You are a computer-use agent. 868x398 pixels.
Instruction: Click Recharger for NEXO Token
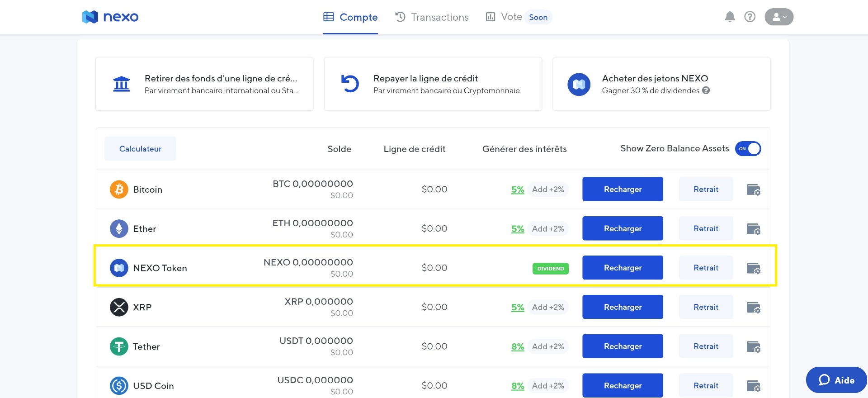623,268
